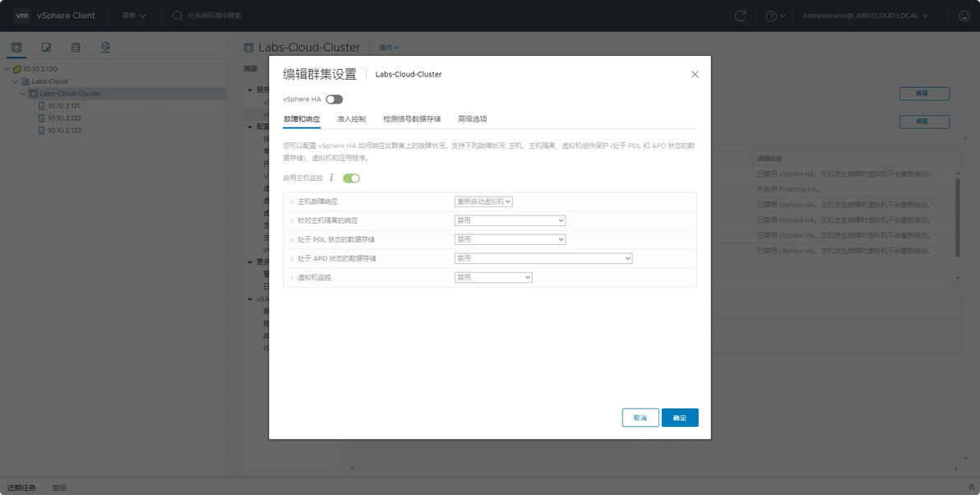Click the 取消 button
The width and height of the screenshot is (980, 495).
[640, 418]
